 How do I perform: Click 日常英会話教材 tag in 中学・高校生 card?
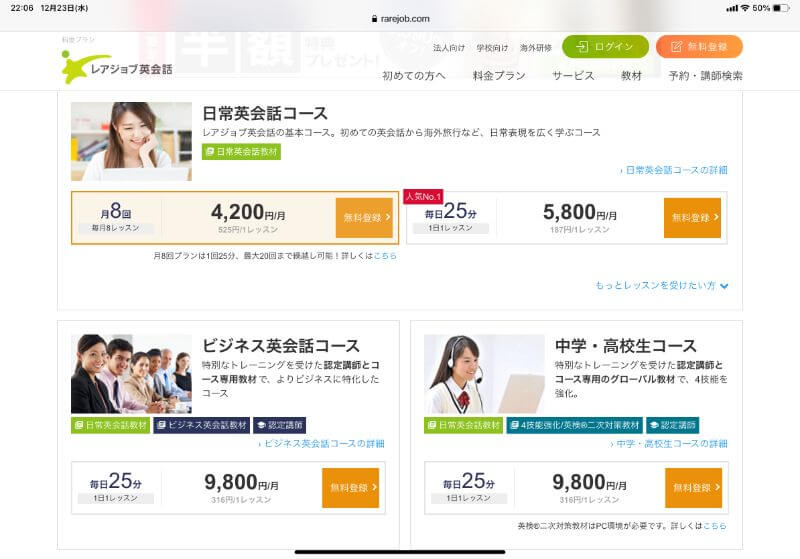point(463,425)
